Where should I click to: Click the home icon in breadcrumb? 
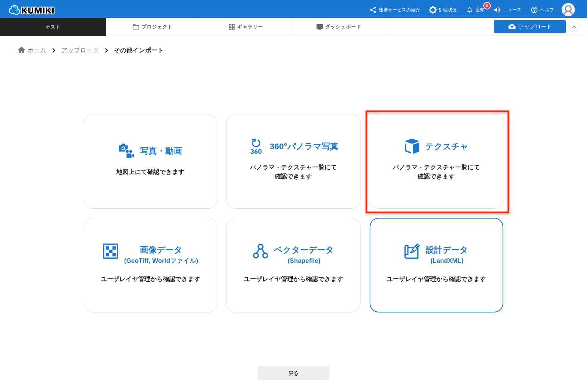22,50
